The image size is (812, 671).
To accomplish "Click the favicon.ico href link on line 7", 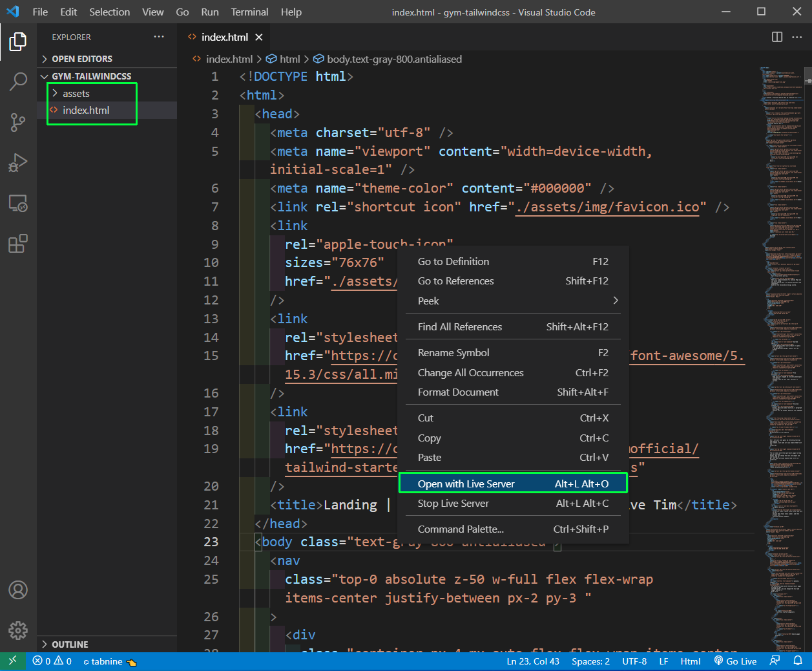I will 607,208.
